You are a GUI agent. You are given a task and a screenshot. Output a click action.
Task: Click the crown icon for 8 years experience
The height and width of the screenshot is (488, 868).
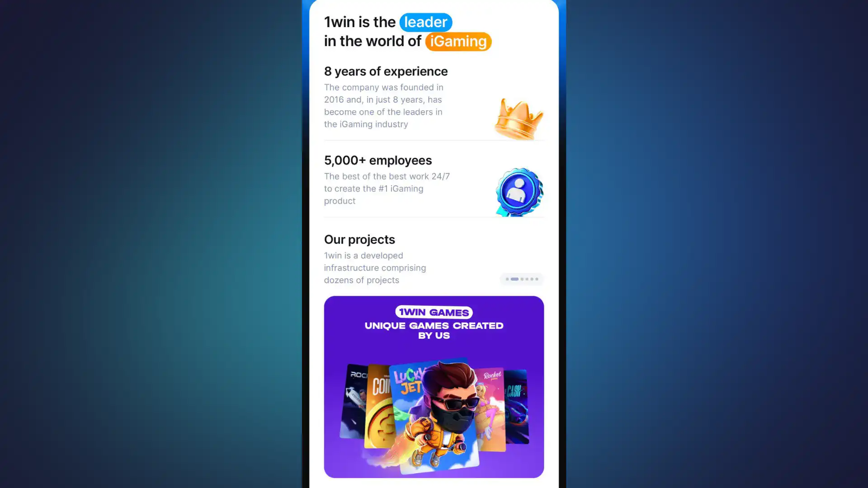[519, 116]
